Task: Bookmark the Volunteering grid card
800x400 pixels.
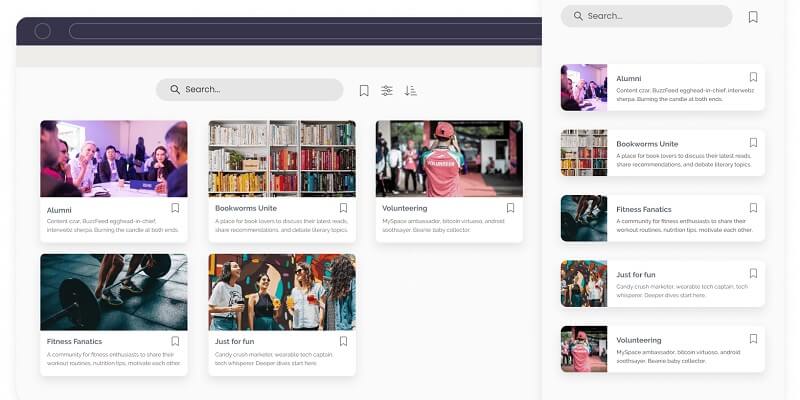Action: click(x=510, y=208)
